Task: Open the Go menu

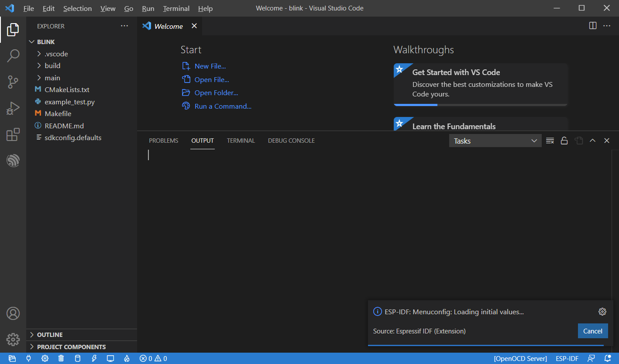Action: coord(129,8)
